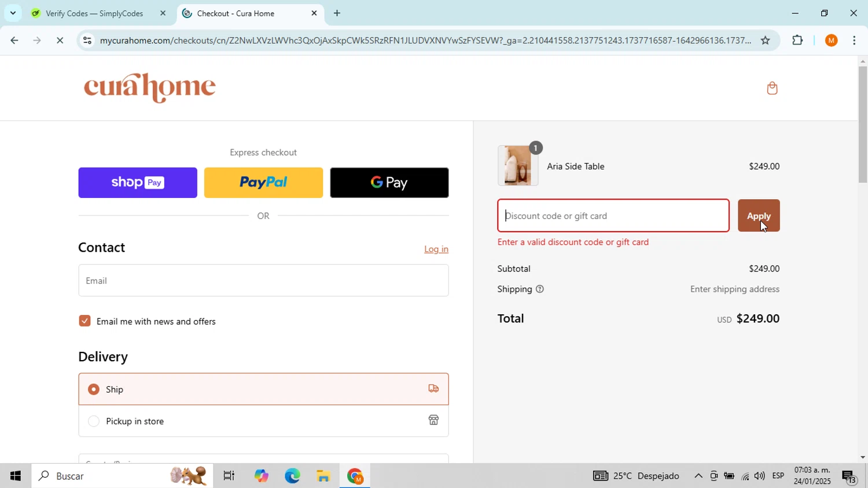868x488 pixels.
Task: Click the truck icon in Ship row
Action: pyautogui.click(x=433, y=389)
